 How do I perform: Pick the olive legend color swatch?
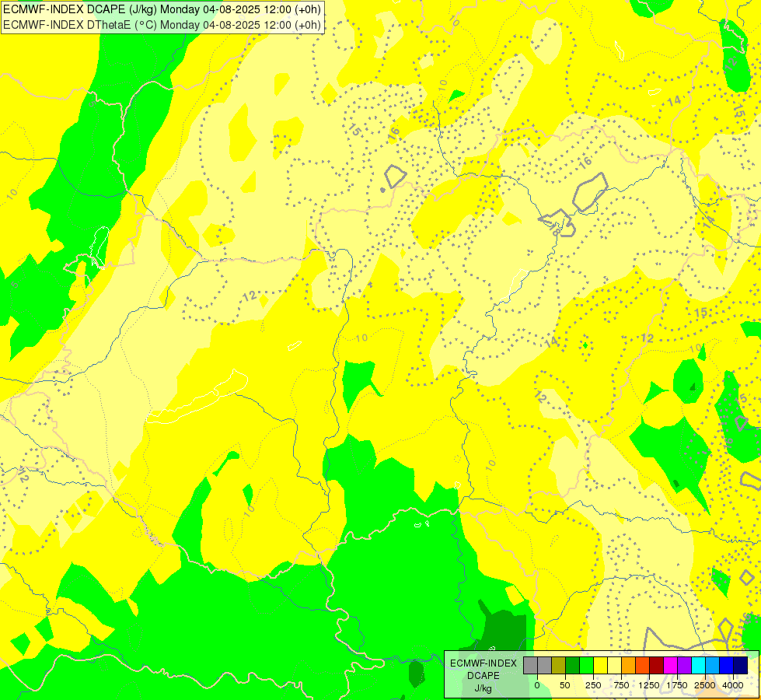point(558,665)
